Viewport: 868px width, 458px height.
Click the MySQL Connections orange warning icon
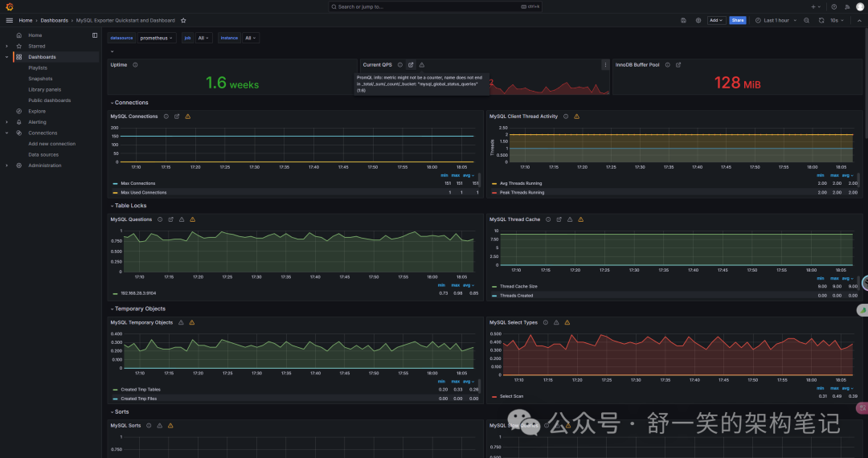click(x=187, y=117)
